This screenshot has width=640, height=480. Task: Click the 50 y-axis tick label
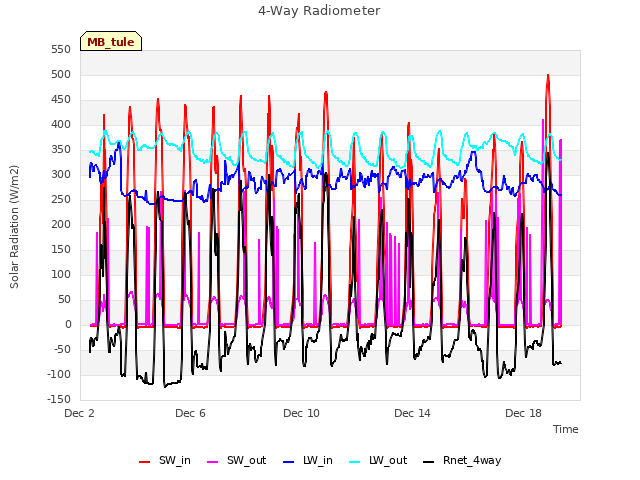click(x=64, y=300)
